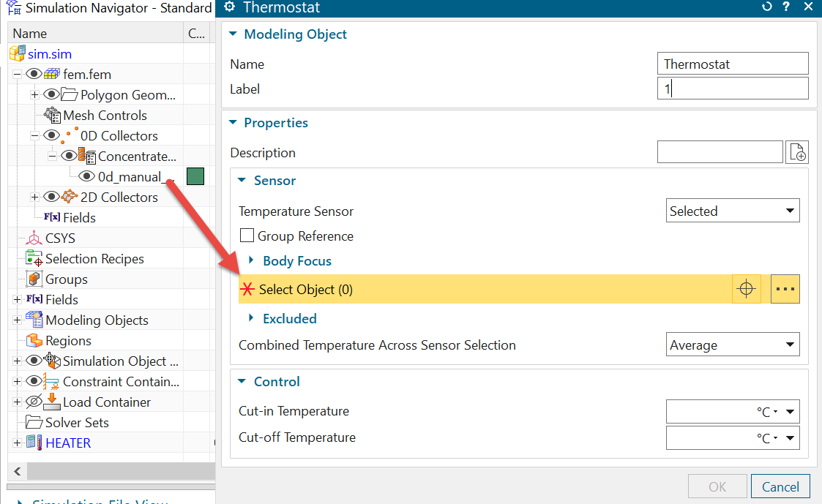Screen dimensions: 822x504
Task: Open the three-dots selection options button
Action: (785, 289)
